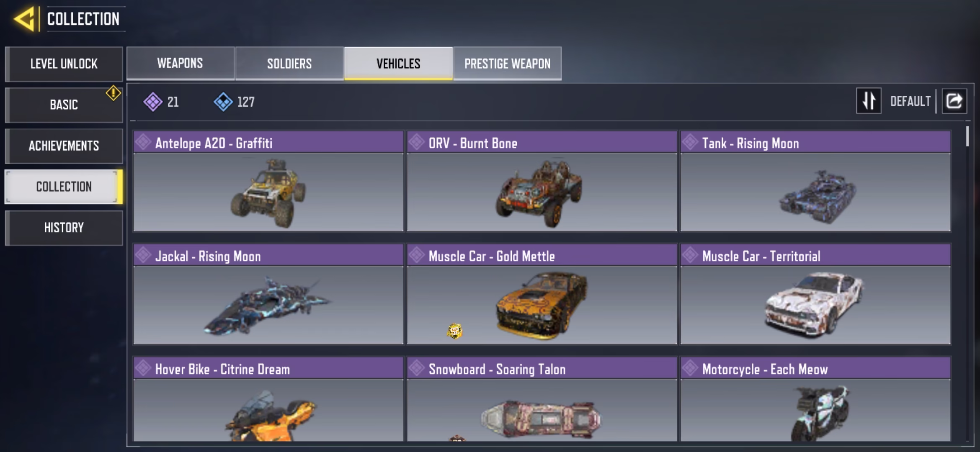Click the yellow warning badge on Basic

pyautogui.click(x=113, y=93)
